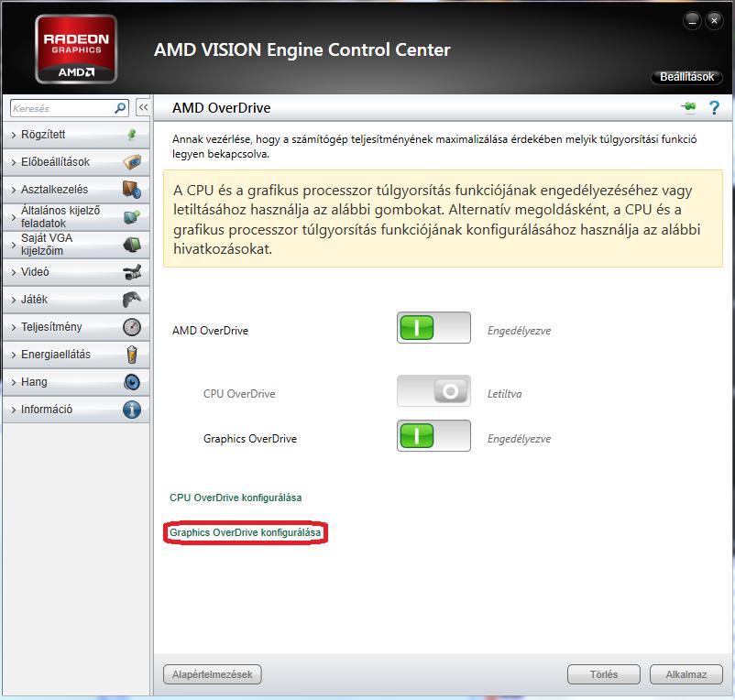Click the Általános kijelző feladatok monitor icon

coord(132,217)
